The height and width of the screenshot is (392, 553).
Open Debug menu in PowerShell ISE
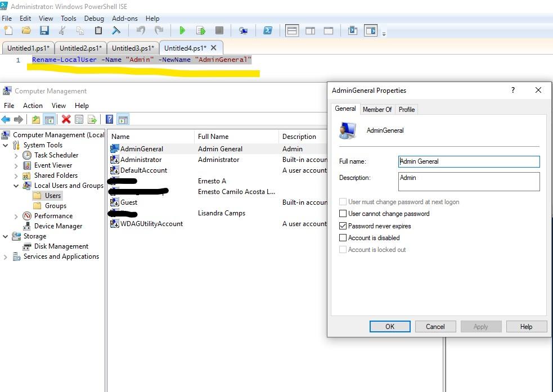click(x=94, y=19)
